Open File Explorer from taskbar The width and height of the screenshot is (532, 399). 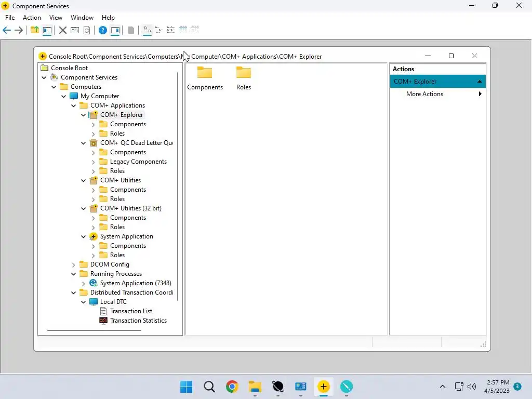coord(255,387)
